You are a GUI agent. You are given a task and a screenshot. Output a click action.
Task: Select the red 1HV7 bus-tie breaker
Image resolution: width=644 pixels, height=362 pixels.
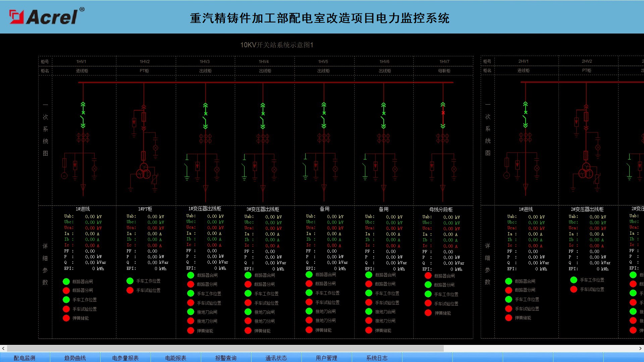coord(443,115)
